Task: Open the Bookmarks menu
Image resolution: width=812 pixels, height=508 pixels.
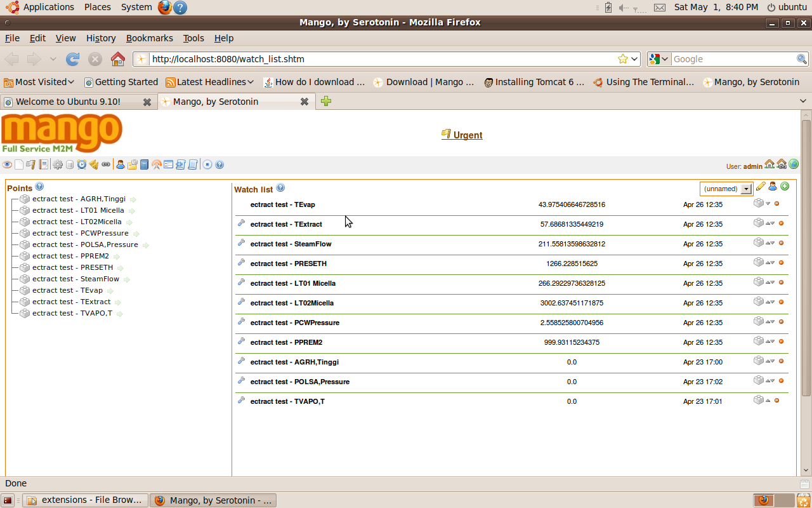Action: click(149, 38)
